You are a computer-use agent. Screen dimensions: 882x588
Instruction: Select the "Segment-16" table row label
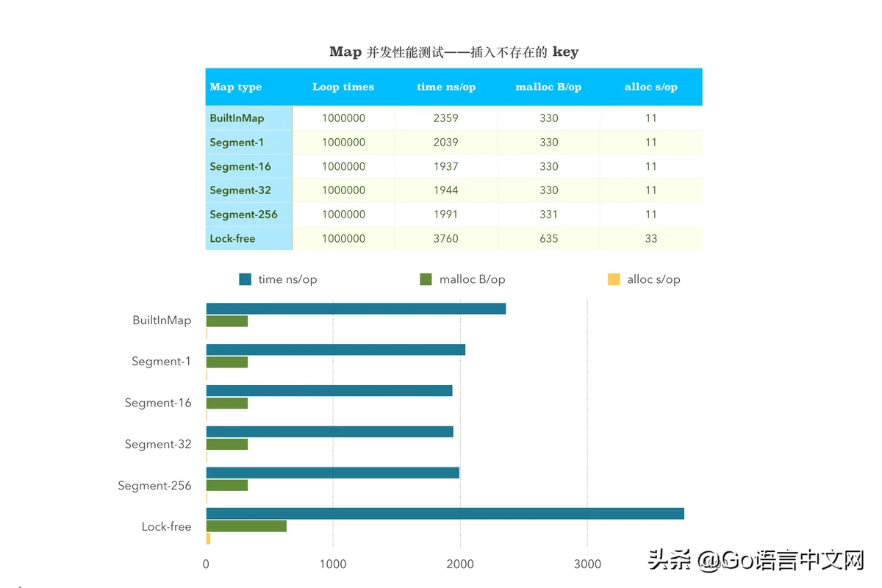tap(240, 167)
